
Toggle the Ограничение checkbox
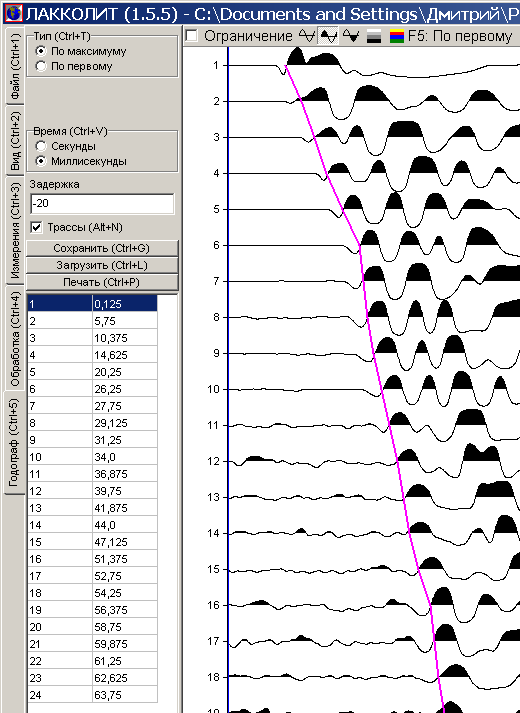click(x=191, y=35)
